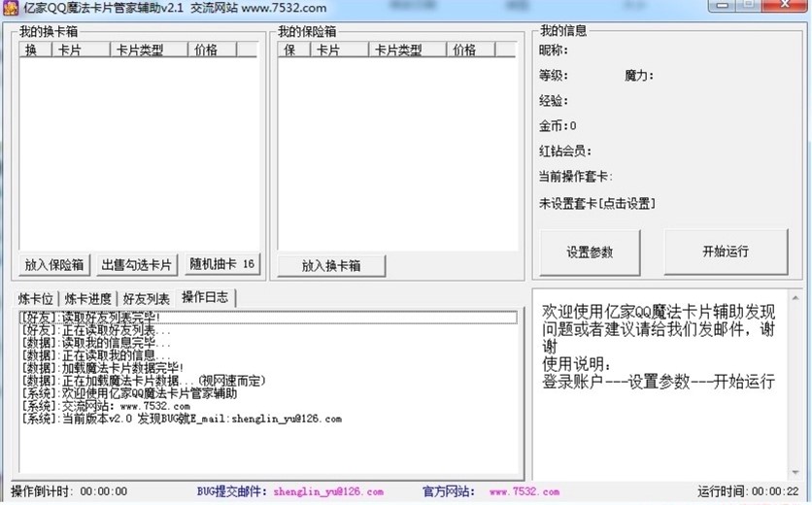This screenshot has width=812, height=505.
Task: Select log line 读取我的信息完毕...
Action: tap(268, 343)
